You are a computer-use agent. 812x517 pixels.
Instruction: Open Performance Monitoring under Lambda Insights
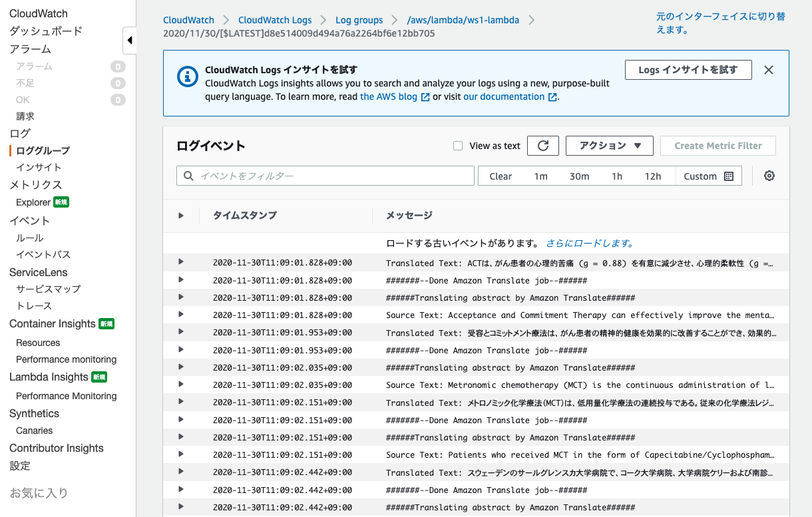tap(67, 396)
